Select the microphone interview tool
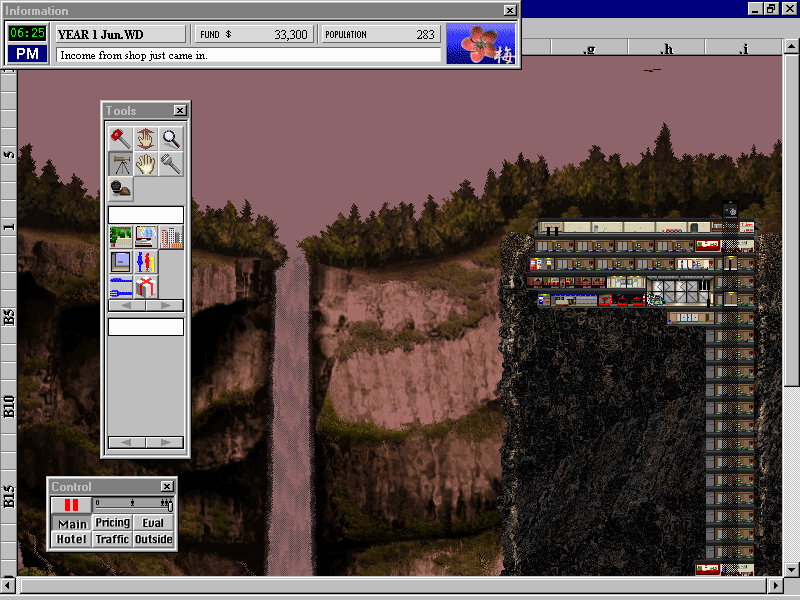This screenshot has height=600, width=800. point(171,164)
